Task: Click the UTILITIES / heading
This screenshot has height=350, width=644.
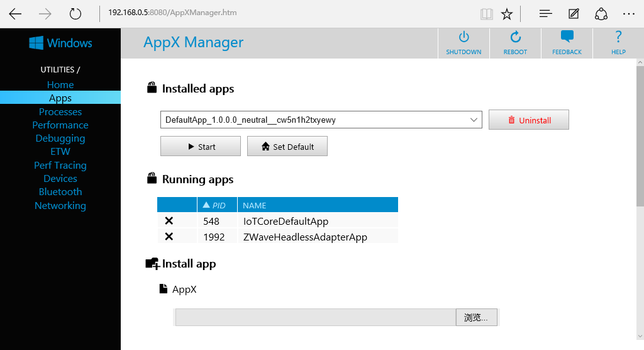Action: tap(60, 69)
